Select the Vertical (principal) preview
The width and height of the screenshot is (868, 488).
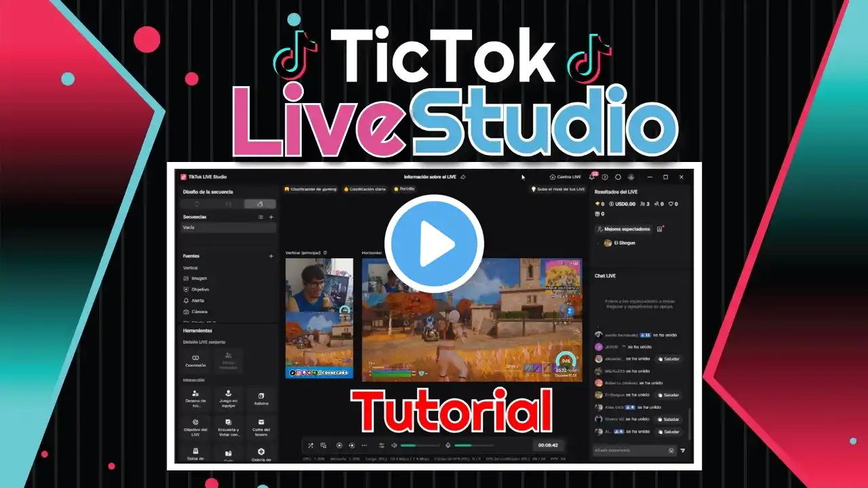(319, 318)
